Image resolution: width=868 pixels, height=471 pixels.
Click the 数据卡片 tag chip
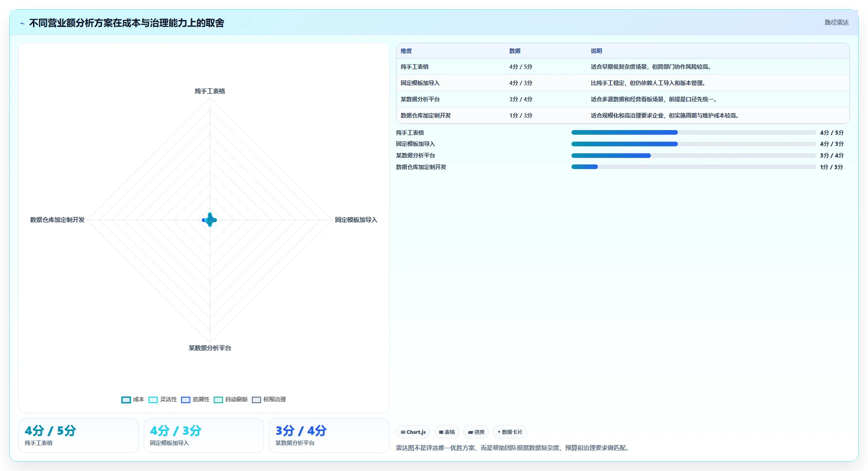coord(510,432)
